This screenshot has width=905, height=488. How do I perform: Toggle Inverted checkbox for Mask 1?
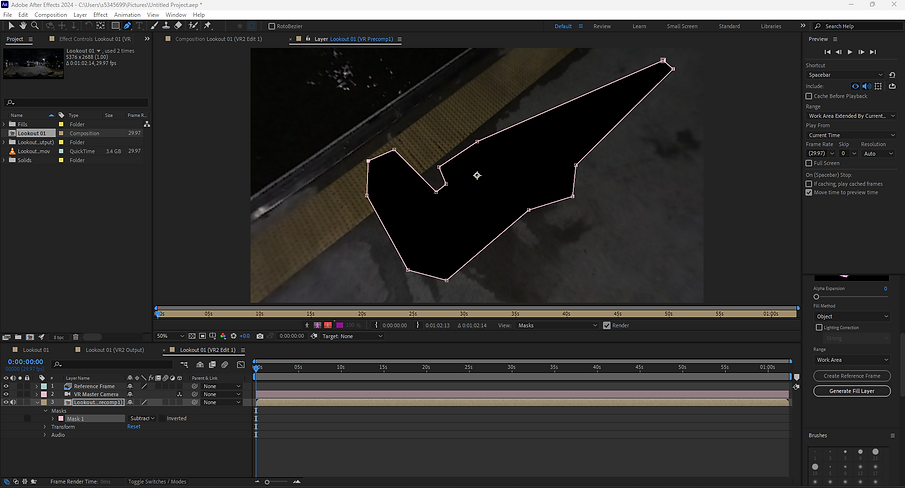(162, 418)
